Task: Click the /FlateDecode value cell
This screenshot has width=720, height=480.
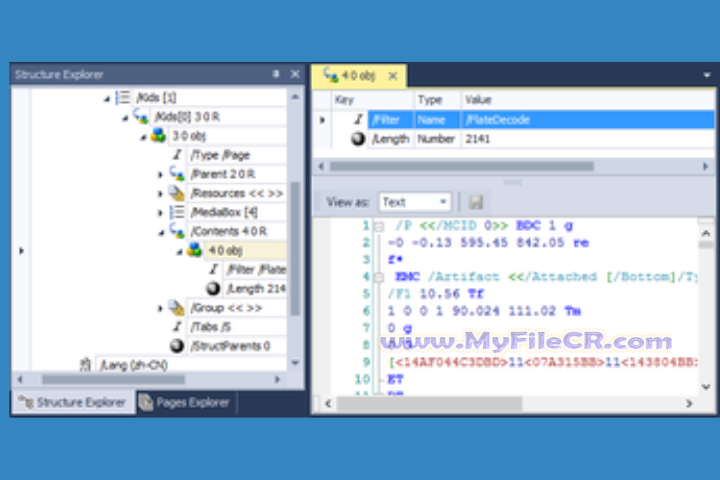Action: pos(588,119)
